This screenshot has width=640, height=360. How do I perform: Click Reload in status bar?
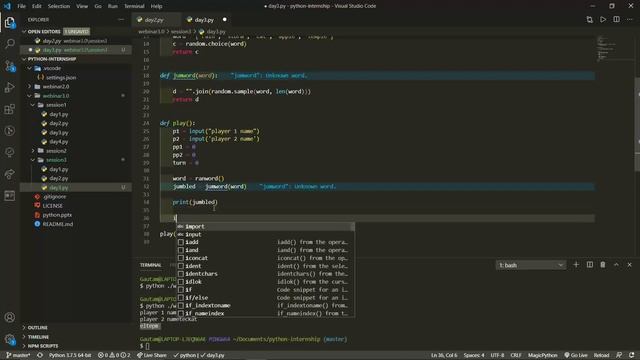point(601,355)
